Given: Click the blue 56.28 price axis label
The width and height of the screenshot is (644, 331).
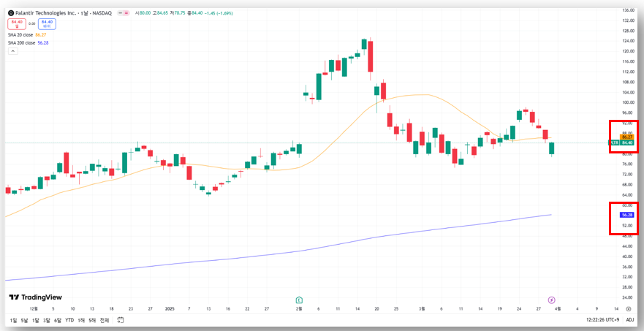Looking at the screenshot, I should 626,215.
